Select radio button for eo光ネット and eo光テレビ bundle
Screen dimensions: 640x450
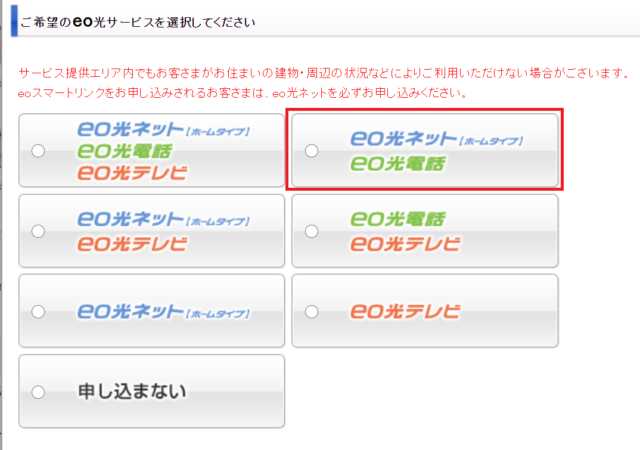[38, 231]
